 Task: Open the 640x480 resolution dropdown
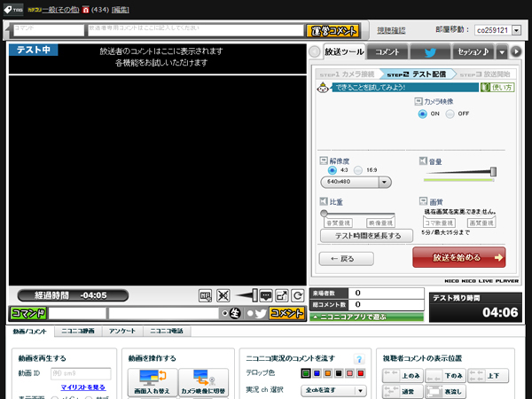(356, 182)
